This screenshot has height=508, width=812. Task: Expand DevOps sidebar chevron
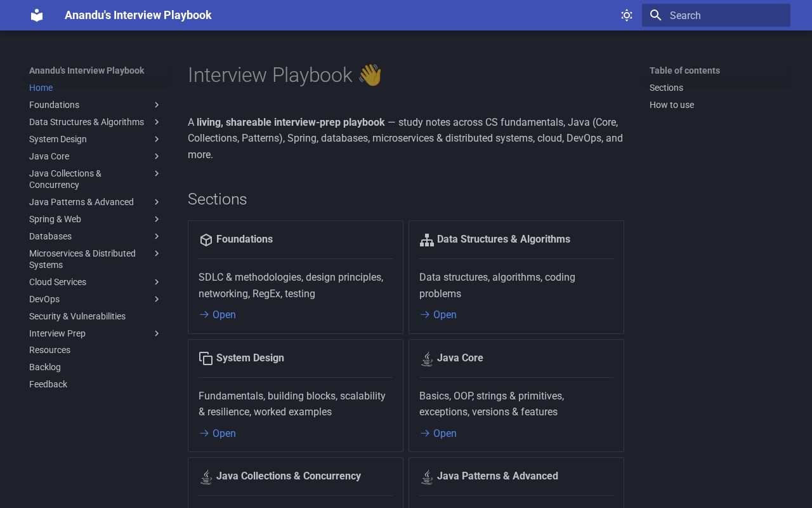click(157, 299)
